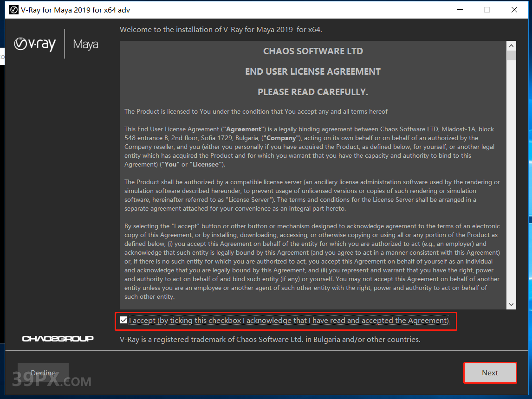Click the Decline button
Viewport: 532px width, 399px height.
coord(43,373)
